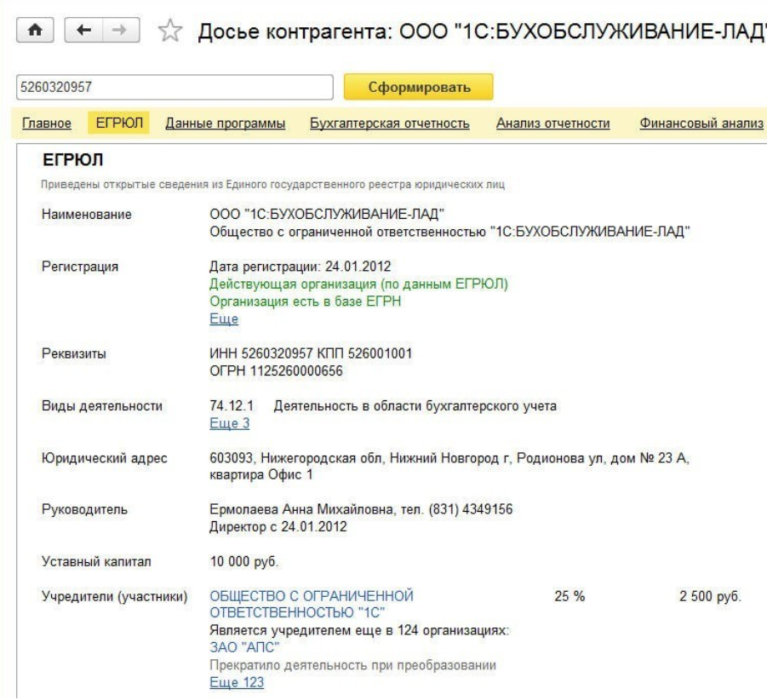
Task: Click the Виды деятельности field label
Action: [x=102, y=405]
